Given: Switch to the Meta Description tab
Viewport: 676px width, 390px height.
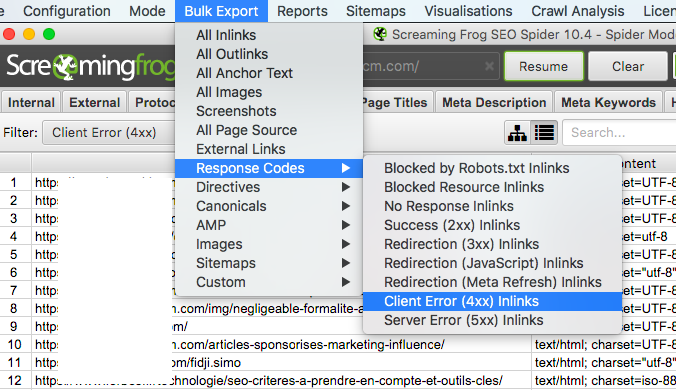Looking at the screenshot, I should pyautogui.click(x=494, y=103).
